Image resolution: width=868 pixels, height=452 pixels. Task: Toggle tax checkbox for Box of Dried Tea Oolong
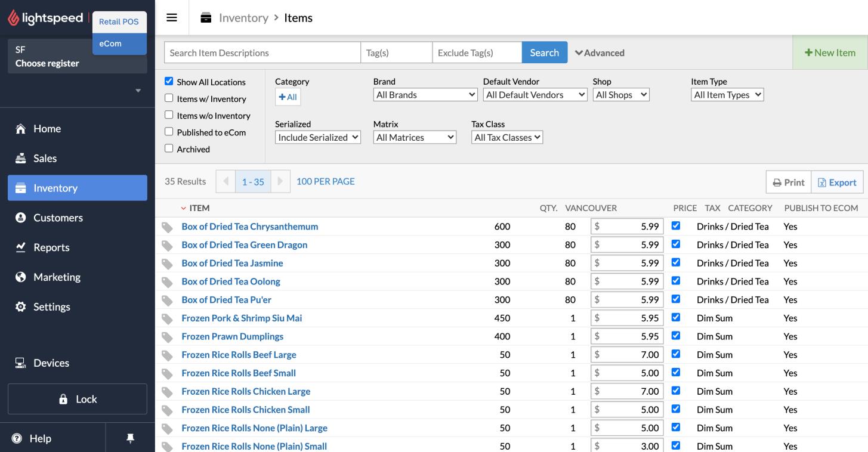[x=676, y=281]
